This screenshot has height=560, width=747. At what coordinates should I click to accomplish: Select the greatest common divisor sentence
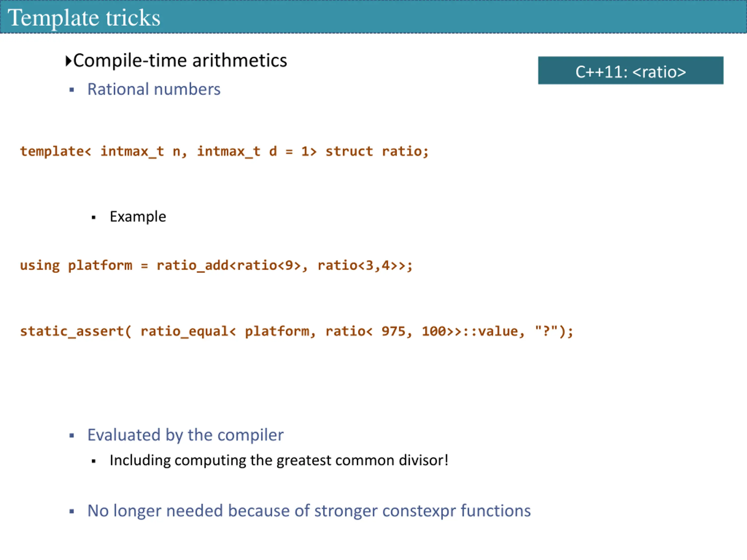point(279,461)
